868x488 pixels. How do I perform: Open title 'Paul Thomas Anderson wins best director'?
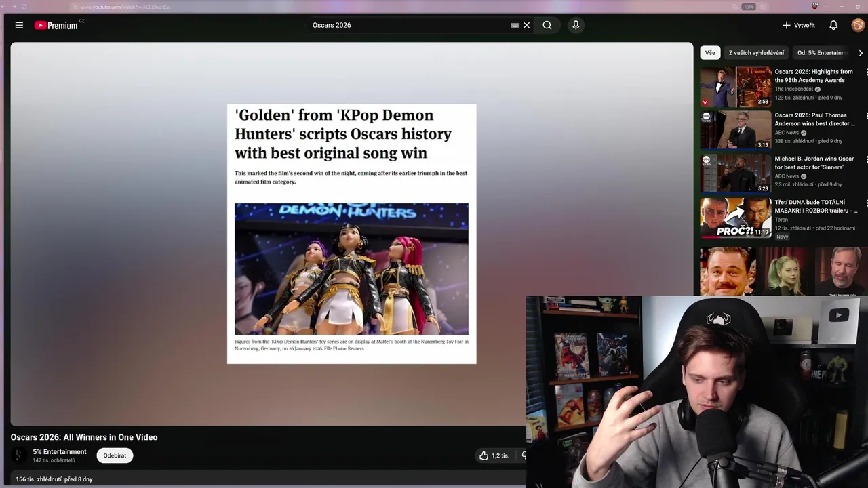click(815, 119)
